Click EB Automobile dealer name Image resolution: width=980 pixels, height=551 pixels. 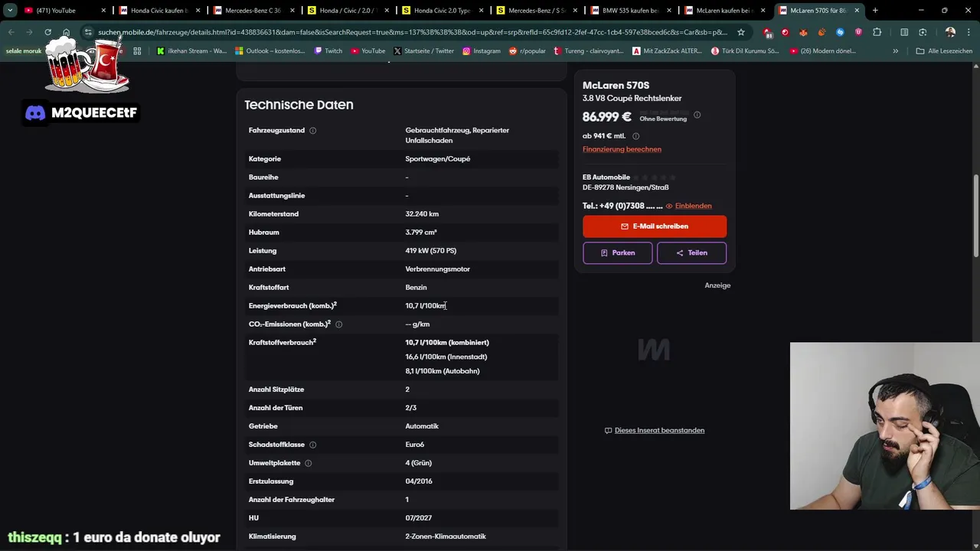pos(606,178)
